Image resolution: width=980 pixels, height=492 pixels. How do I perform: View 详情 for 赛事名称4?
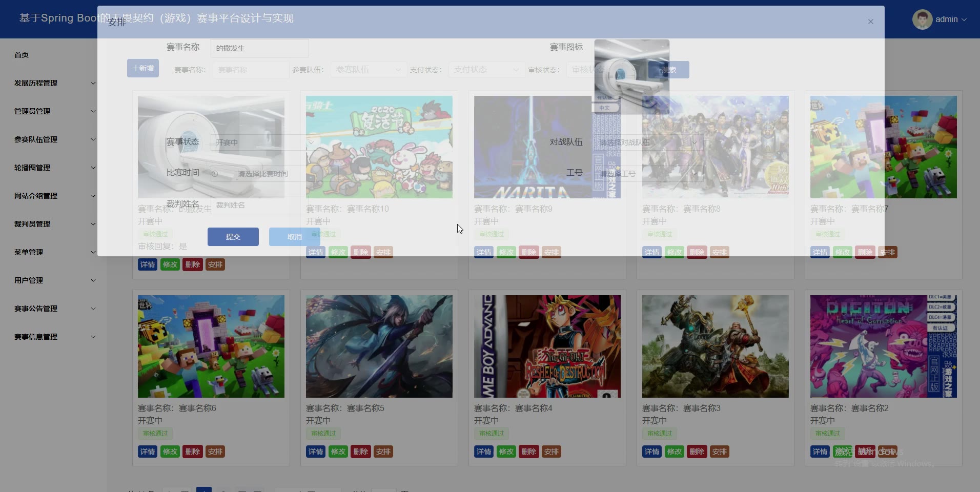pyautogui.click(x=484, y=452)
